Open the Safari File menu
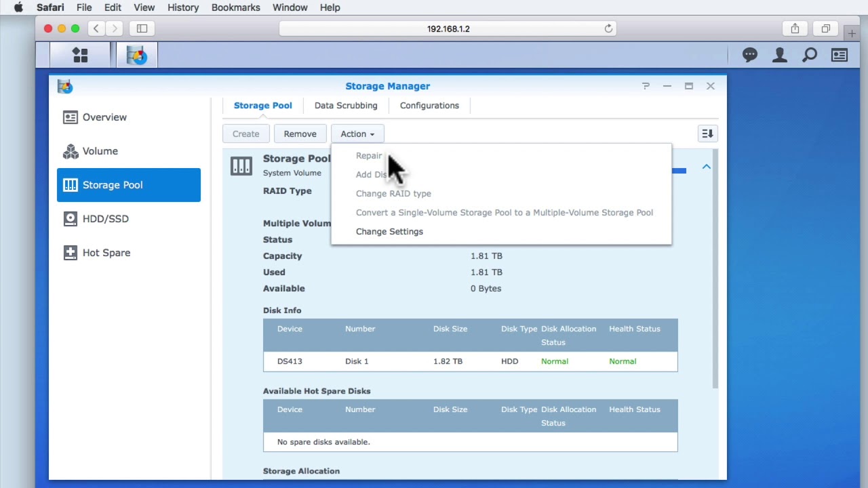Screen dimensions: 868x488 [84, 7]
